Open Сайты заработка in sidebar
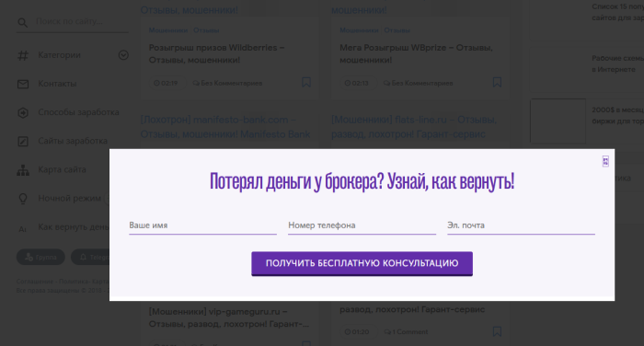This screenshot has width=644, height=346. [73, 141]
